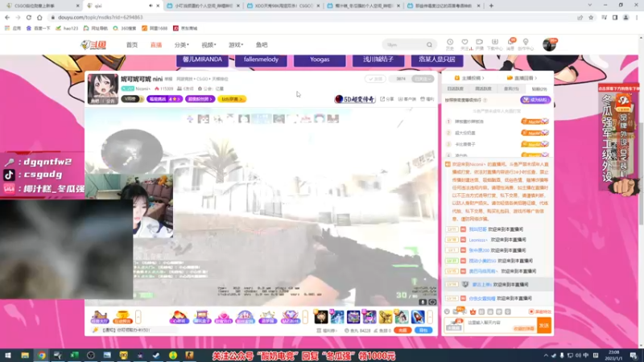Viewport: 644px width, 362px height.
Task: Click the purple become-fan button
Action: [x=535, y=100]
